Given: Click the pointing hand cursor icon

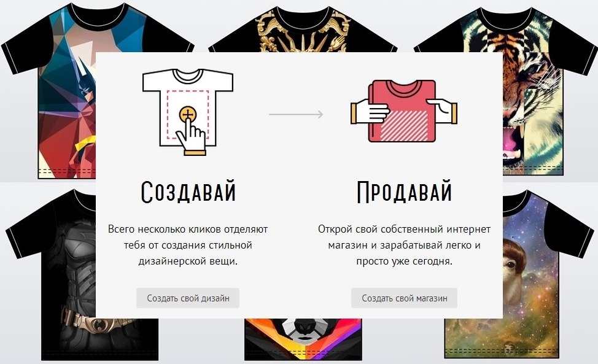Looking at the screenshot, I should 192,137.
